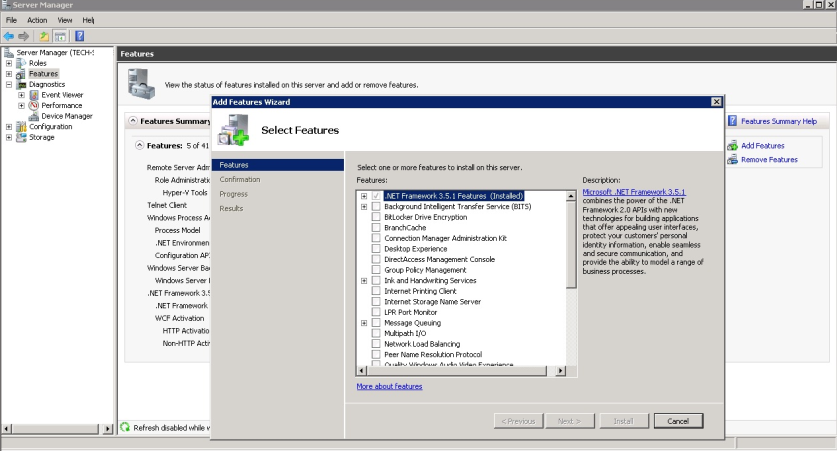
Task: Open the Help menu
Action: 89,20
